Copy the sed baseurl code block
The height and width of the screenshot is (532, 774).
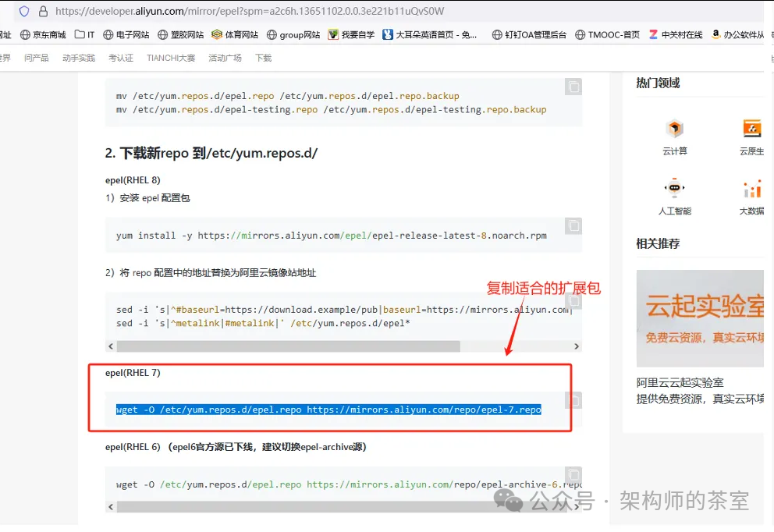point(573,300)
